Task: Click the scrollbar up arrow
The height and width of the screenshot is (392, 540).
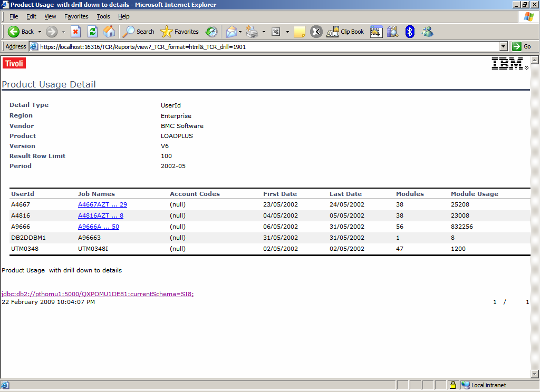Action: click(535, 60)
